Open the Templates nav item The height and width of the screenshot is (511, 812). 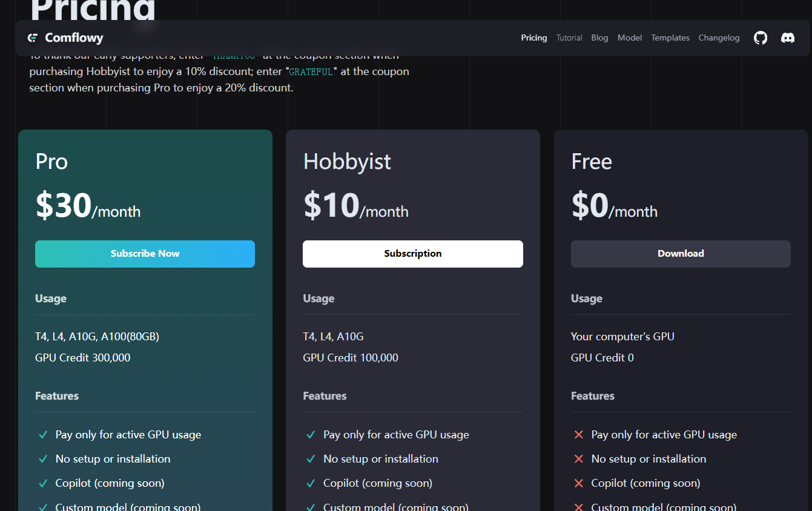click(670, 38)
